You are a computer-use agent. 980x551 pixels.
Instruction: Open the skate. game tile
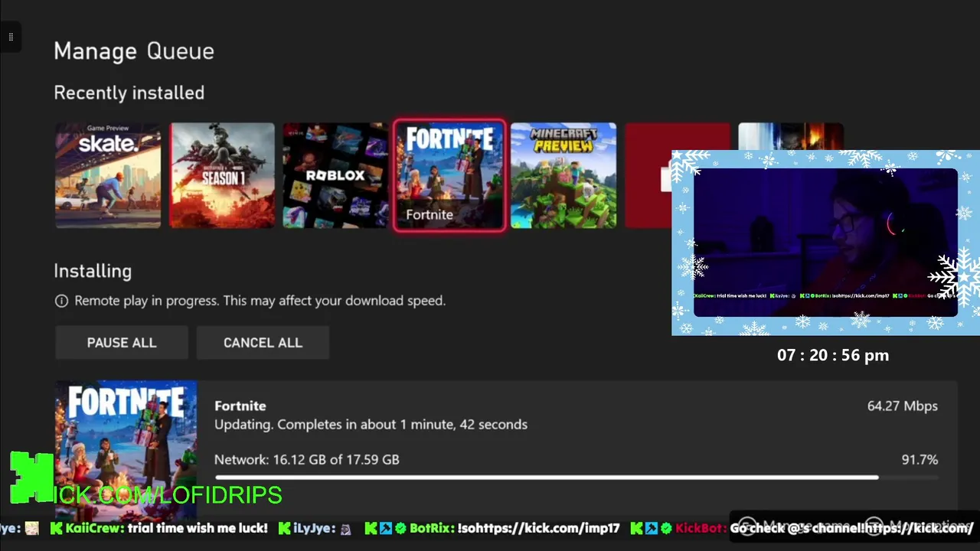108,175
